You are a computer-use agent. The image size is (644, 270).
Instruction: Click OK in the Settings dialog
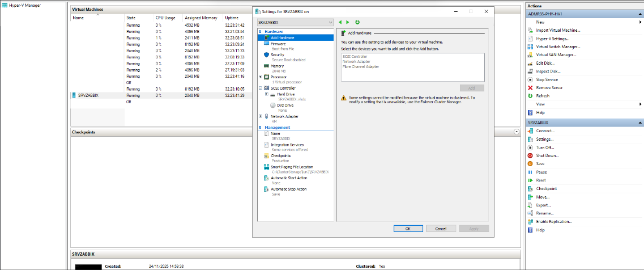[x=408, y=229]
